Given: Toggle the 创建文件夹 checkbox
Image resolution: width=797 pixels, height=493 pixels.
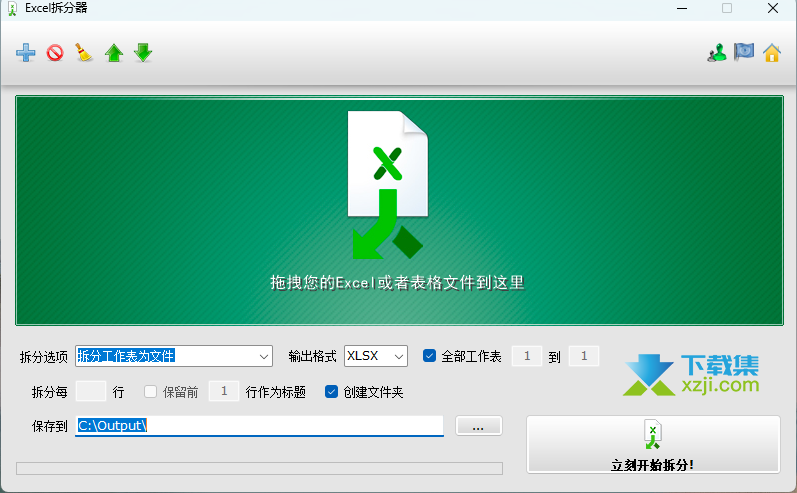Looking at the screenshot, I should point(331,391).
